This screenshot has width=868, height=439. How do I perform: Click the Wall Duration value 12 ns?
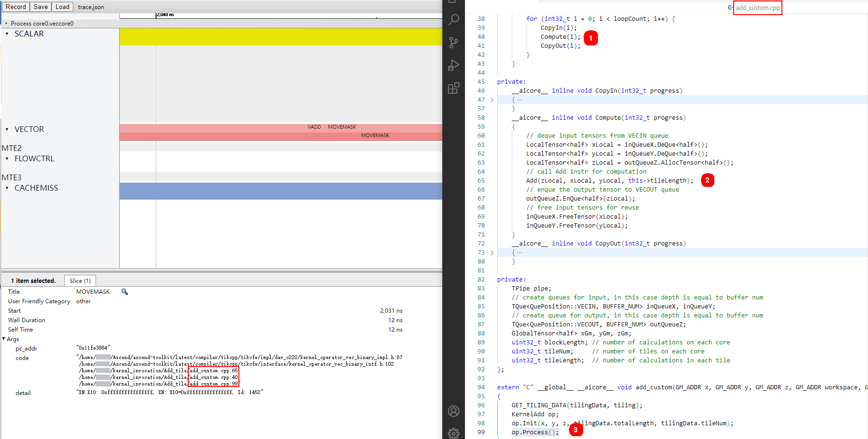(395, 320)
